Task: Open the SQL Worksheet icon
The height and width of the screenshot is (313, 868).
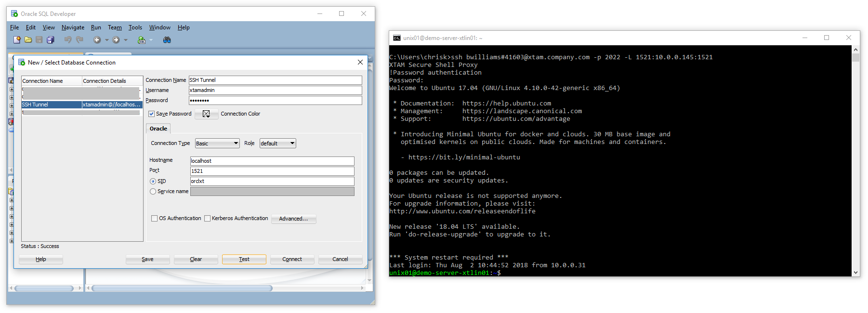Action: click(x=142, y=40)
